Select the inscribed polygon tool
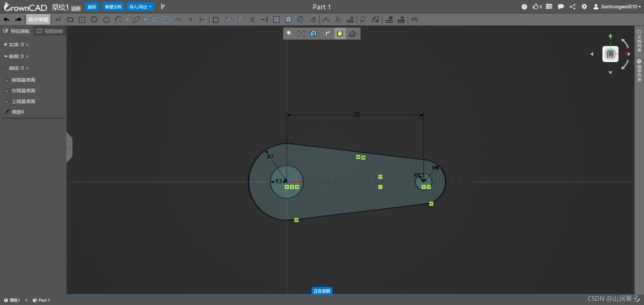The width and height of the screenshot is (644, 305). coord(154,19)
